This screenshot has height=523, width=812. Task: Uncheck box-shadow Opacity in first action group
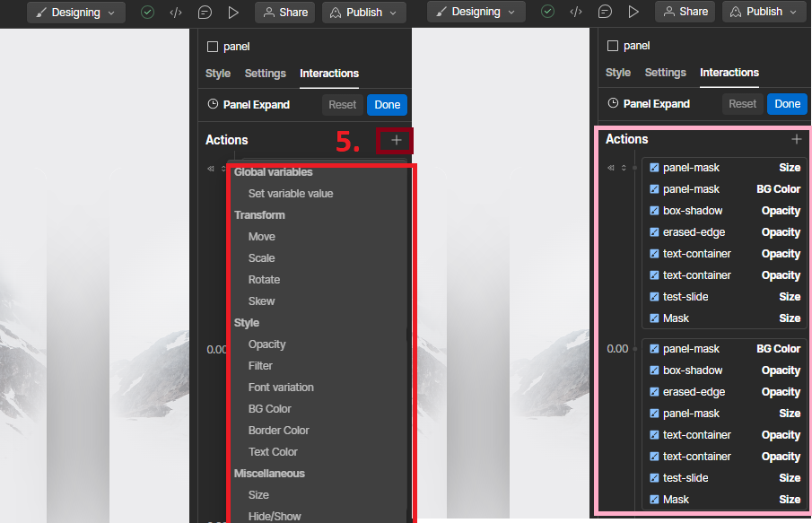click(x=655, y=211)
